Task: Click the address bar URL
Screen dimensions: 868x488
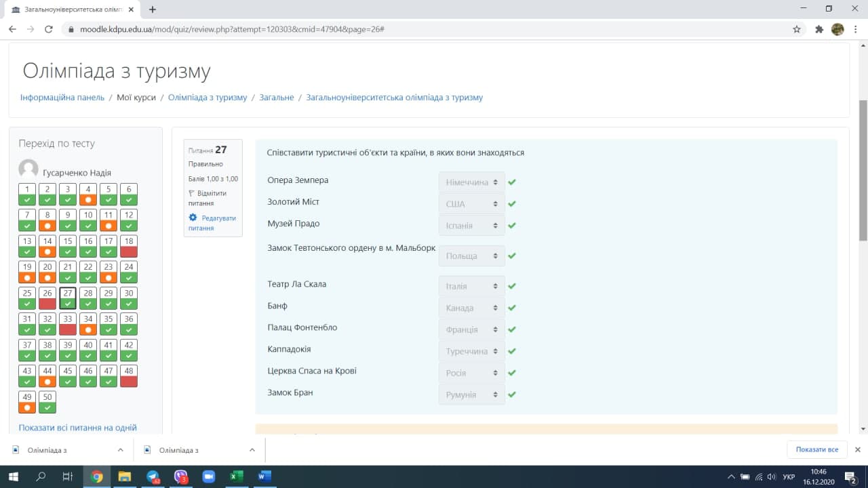Action: coord(232,29)
